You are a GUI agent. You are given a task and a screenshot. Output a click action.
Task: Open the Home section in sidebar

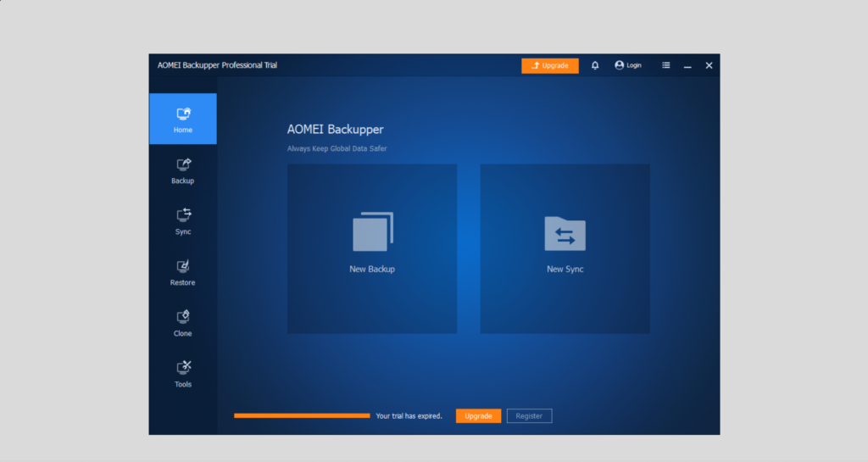183,119
